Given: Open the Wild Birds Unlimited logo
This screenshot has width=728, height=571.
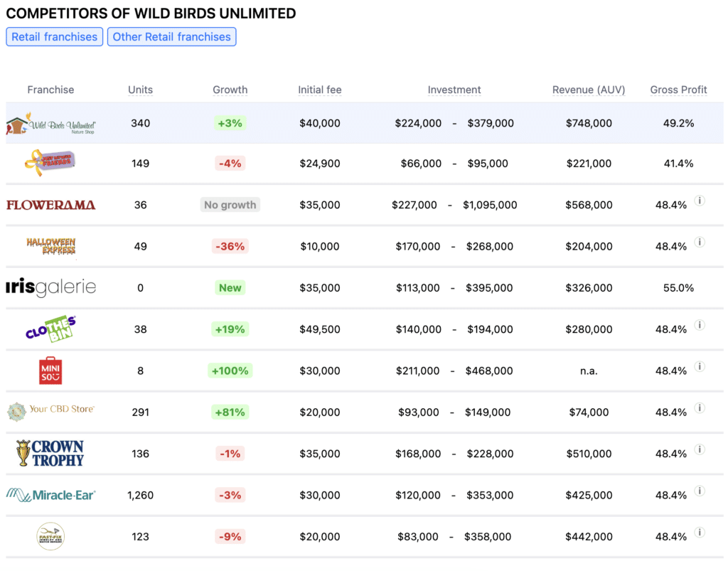Looking at the screenshot, I should 50,124.
